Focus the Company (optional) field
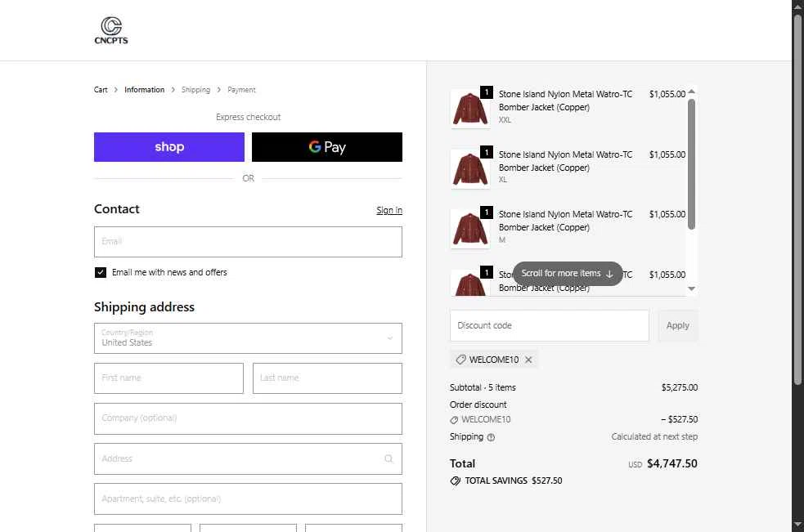804x532 pixels. [248, 418]
